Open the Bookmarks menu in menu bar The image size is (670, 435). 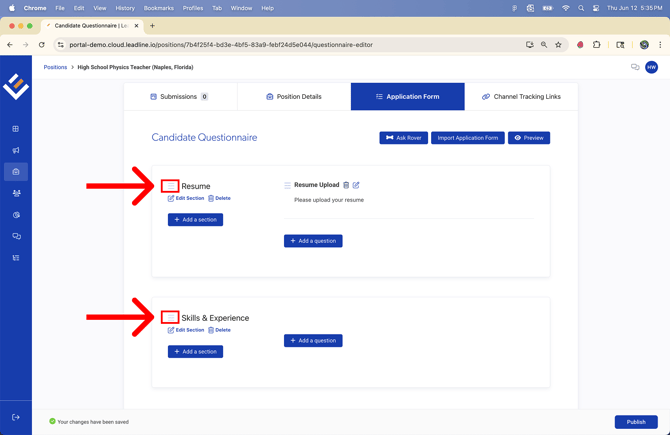[x=158, y=8]
